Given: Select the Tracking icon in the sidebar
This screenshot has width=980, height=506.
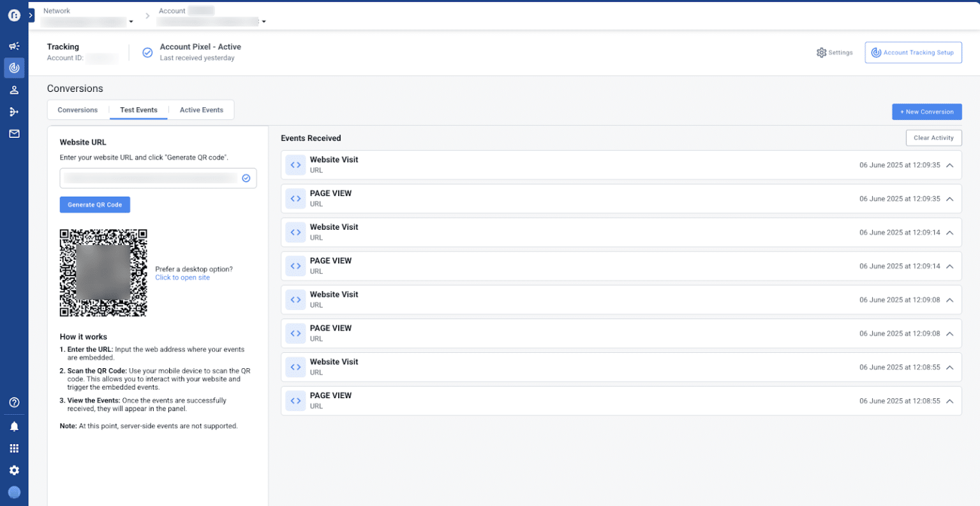Looking at the screenshot, I should coord(14,68).
